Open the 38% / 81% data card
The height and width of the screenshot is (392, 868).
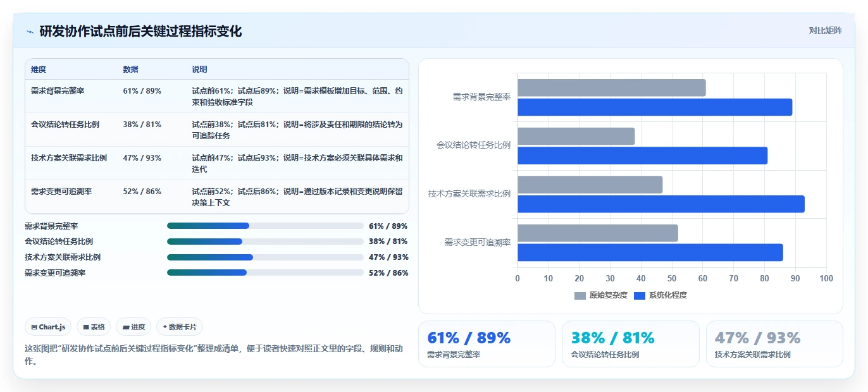click(631, 344)
